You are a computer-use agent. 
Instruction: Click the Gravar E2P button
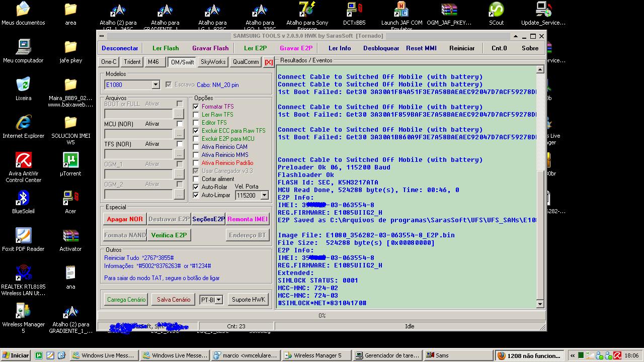pos(296,48)
